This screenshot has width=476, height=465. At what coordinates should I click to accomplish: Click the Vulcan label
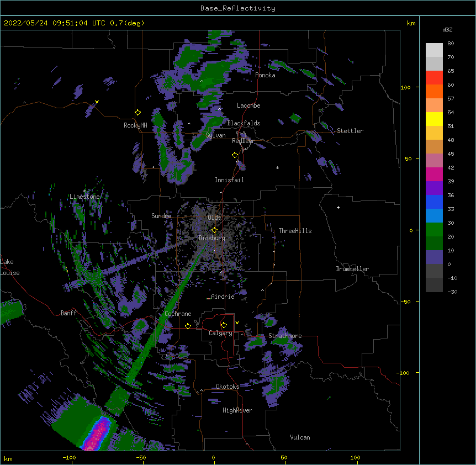[x=300, y=437]
